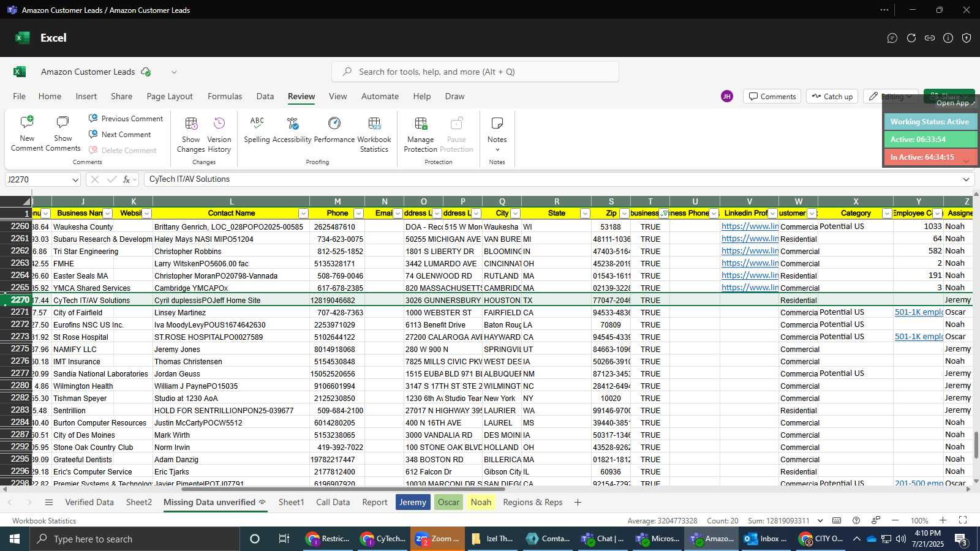Click the link icon in Excel header
This screenshot has height=551, width=980.
(x=930, y=38)
